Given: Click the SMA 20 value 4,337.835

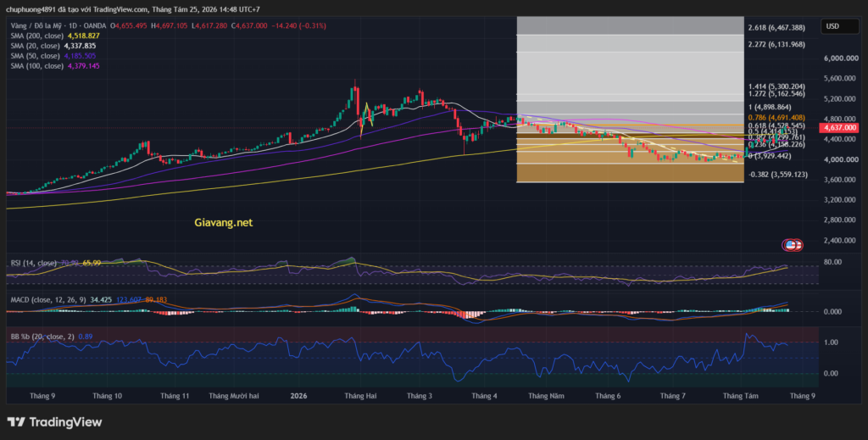Looking at the screenshot, I should click(80, 46).
